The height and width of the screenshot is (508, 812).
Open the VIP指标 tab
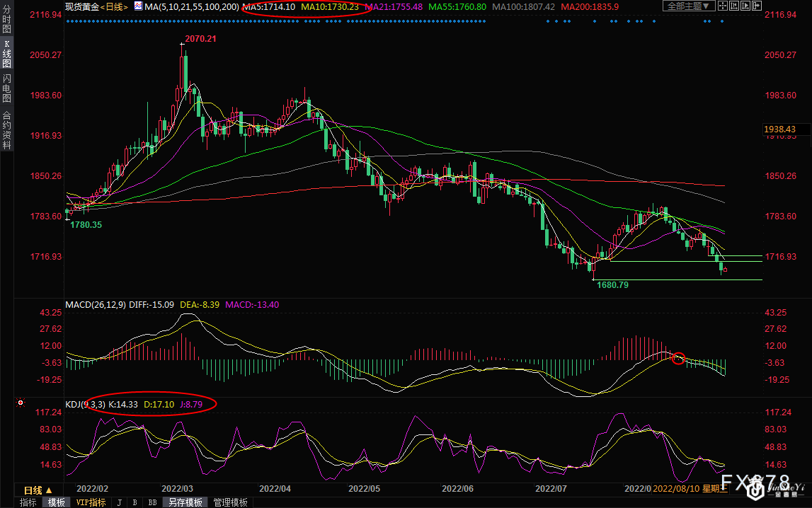click(91, 502)
